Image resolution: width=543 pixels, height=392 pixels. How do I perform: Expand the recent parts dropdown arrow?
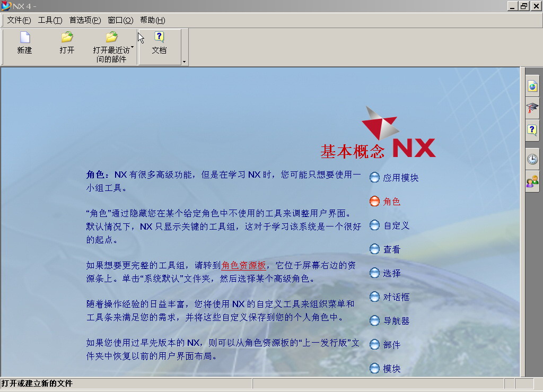pyautogui.click(x=132, y=47)
